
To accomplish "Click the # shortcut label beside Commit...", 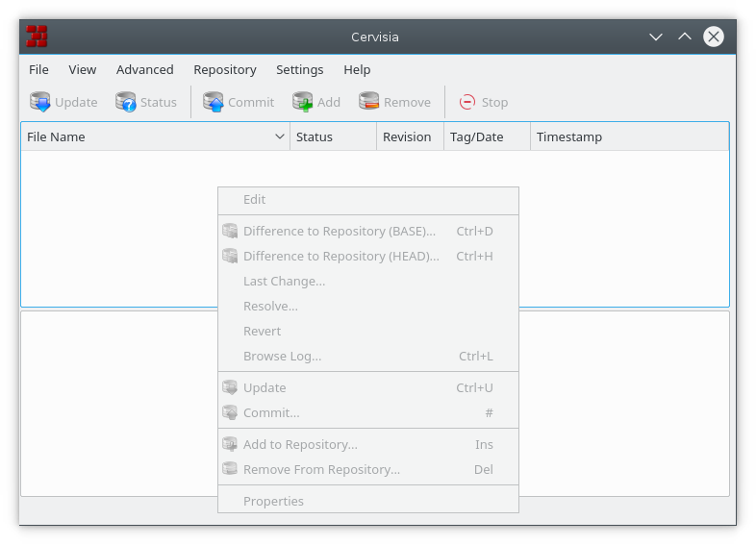I will tap(489, 413).
